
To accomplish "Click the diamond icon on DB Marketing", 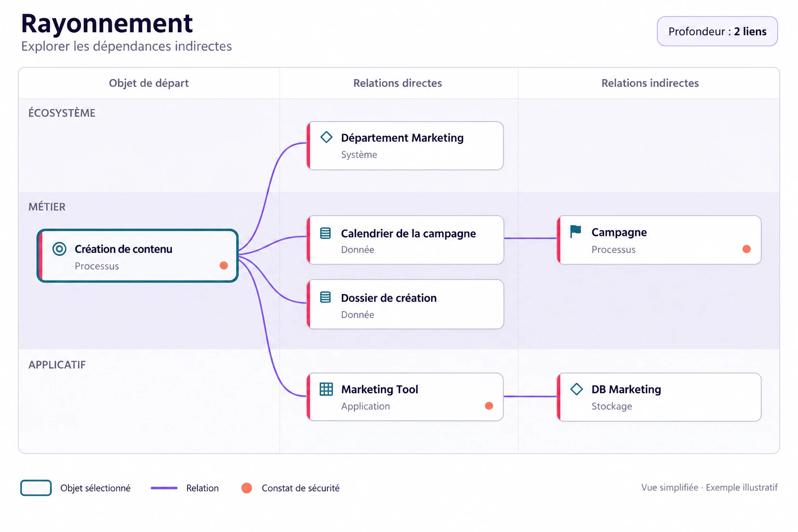I will coord(577,389).
